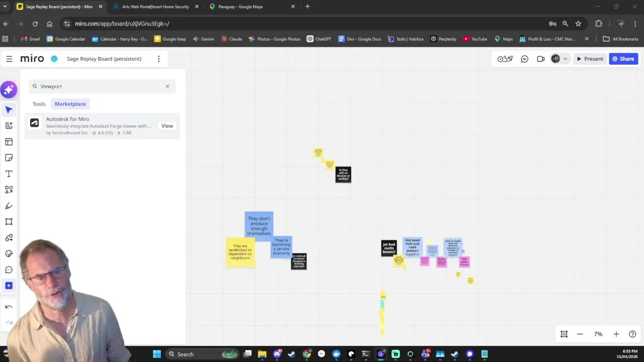Screen dimensions: 644x362
Task: Open the Claude bookmark
Action: [x=231, y=39]
